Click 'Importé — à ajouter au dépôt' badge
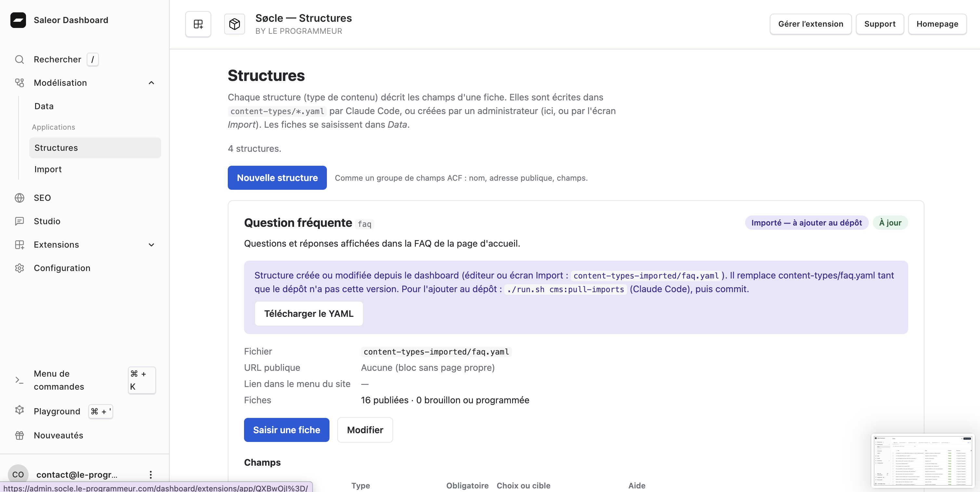This screenshot has height=492, width=980. tap(806, 223)
